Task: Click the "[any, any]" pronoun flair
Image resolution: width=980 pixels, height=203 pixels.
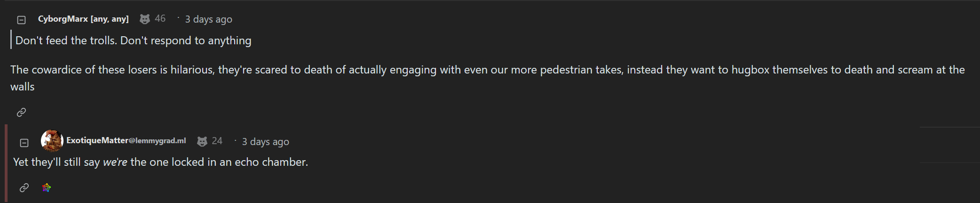Action: (110, 19)
